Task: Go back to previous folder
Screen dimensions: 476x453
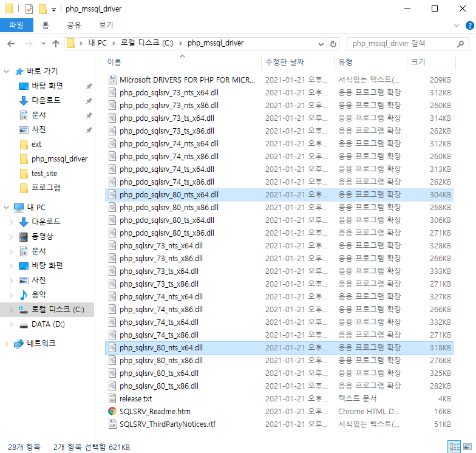Action: pos(11,44)
